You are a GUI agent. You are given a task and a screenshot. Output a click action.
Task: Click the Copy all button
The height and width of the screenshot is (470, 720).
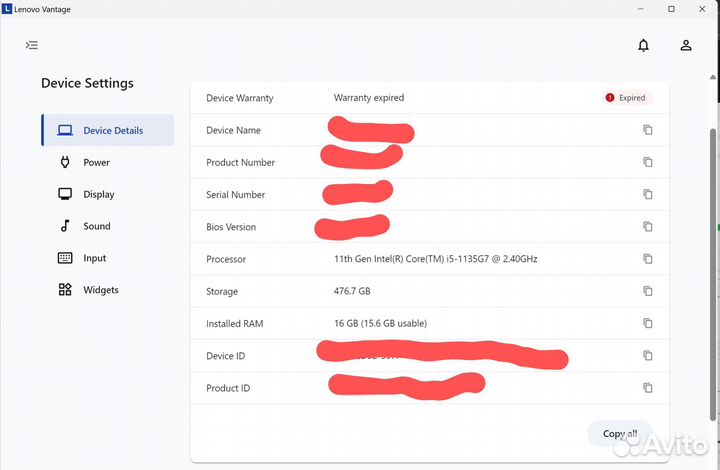619,433
